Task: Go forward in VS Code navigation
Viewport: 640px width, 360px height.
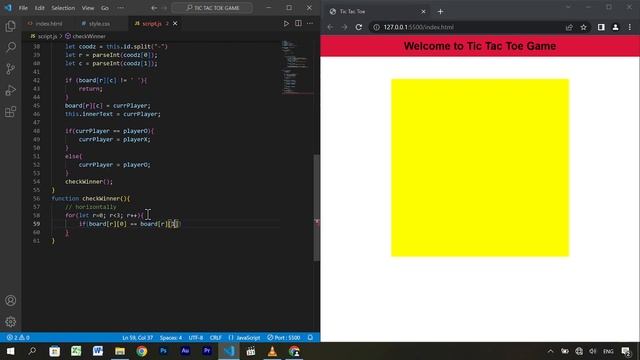Action: click(164, 8)
